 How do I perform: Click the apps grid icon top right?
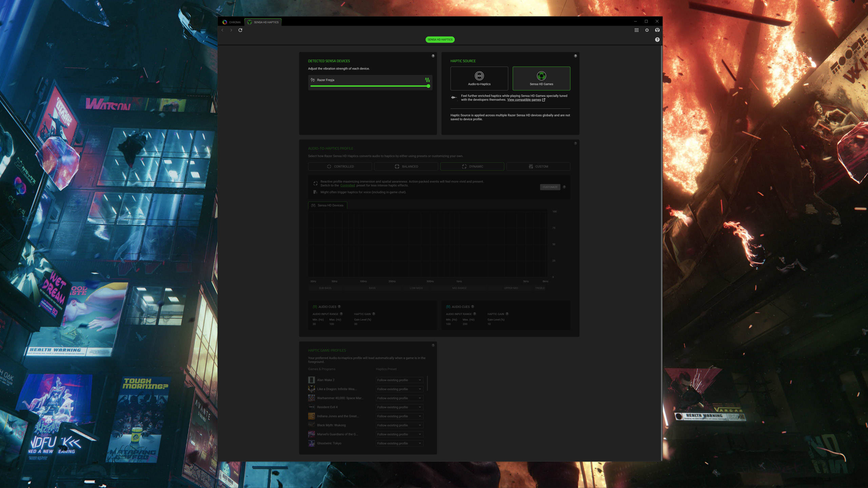click(x=637, y=30)
